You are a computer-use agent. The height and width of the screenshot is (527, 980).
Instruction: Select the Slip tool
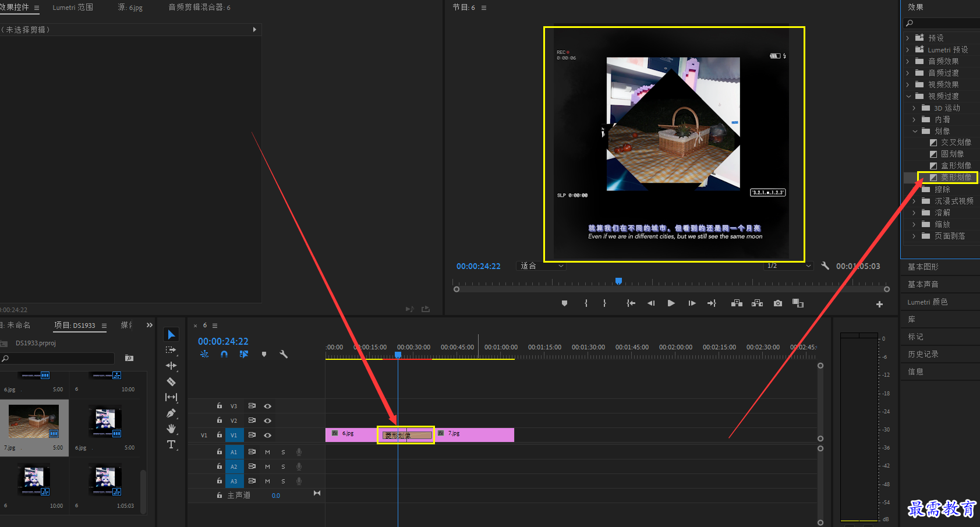[171, 397]
